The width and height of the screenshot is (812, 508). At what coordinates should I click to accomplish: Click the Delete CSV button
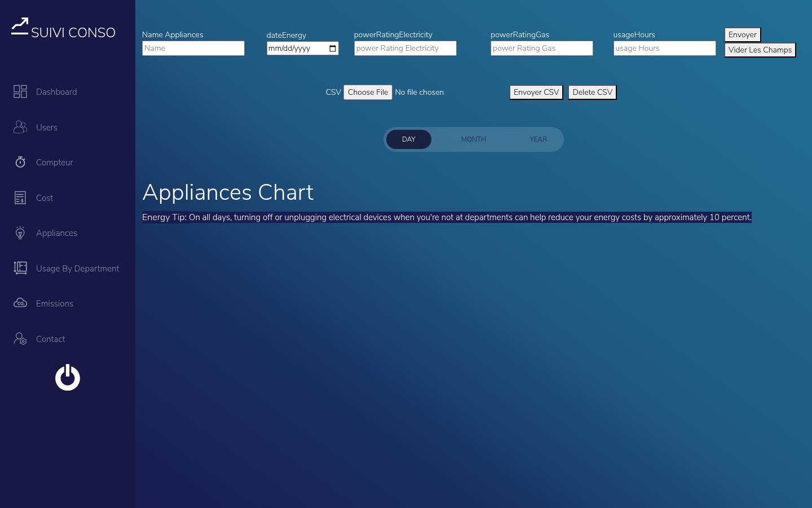point(592,93)
